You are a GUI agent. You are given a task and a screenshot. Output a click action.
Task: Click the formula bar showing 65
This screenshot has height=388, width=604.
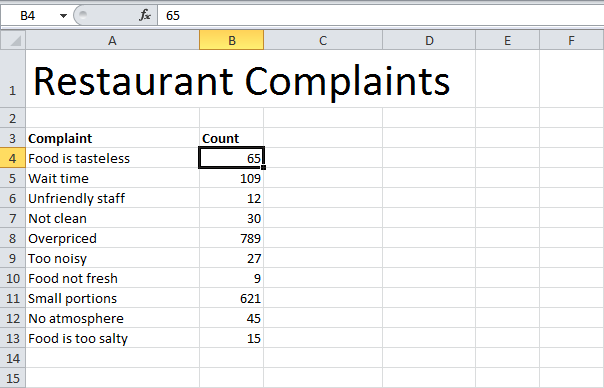click(x=381, y=15)
